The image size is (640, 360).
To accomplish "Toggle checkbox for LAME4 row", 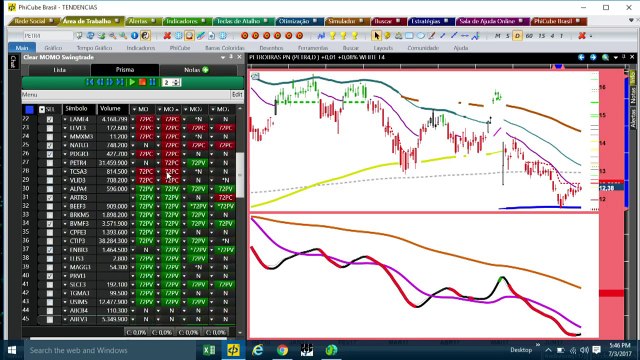I will tap(50, 120).
